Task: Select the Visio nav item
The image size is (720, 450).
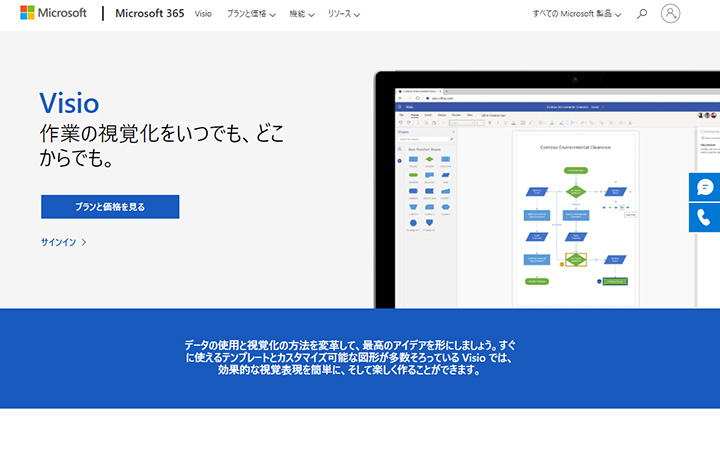Action: (203, 14)
